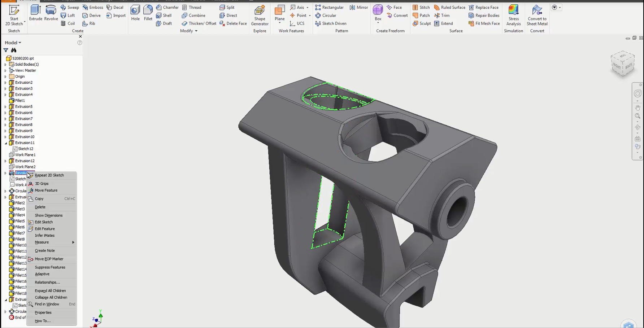This screenshot has height=328, width=644.
Task: Choose Edit Sketch from the context menu
Action: 44,222
